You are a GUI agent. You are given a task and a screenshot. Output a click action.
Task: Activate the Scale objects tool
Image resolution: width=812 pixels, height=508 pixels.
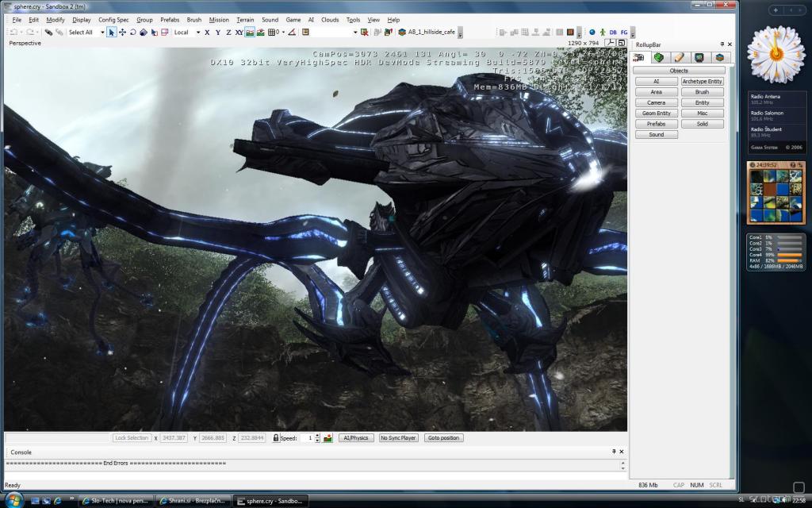tap(144, 32)
